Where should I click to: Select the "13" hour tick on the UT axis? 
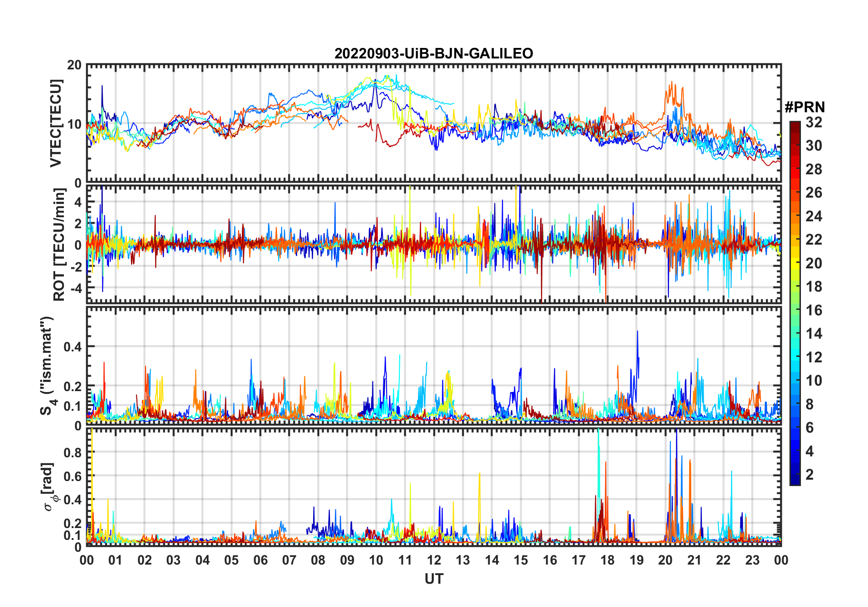coord(463,560)
